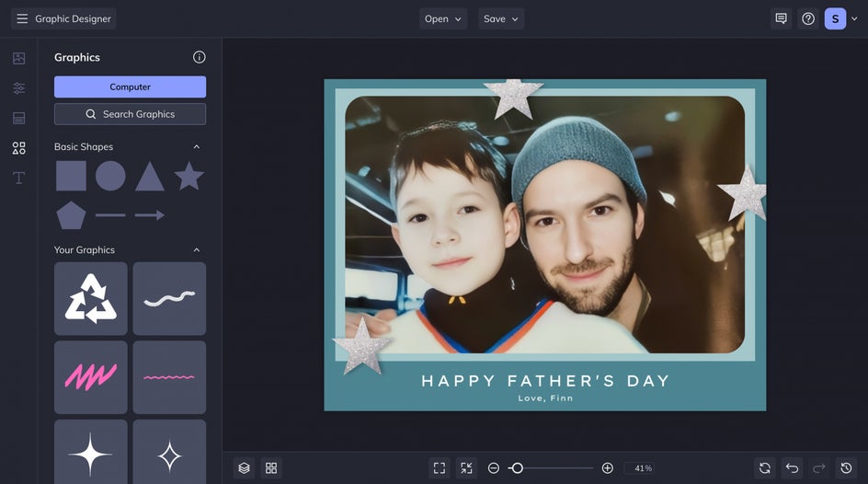Image resolution: width=868 pixels, height=484 pixels.
Task: Select the pink wavy line graphic
Action: point(169,377)
